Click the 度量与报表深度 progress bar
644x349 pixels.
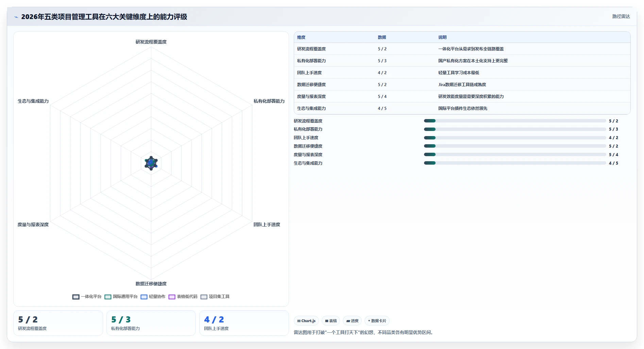click(515, 154)
